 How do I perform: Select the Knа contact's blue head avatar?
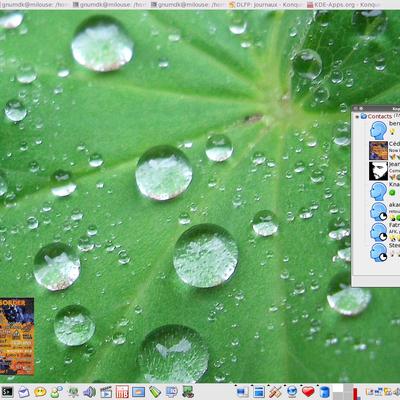378,191
